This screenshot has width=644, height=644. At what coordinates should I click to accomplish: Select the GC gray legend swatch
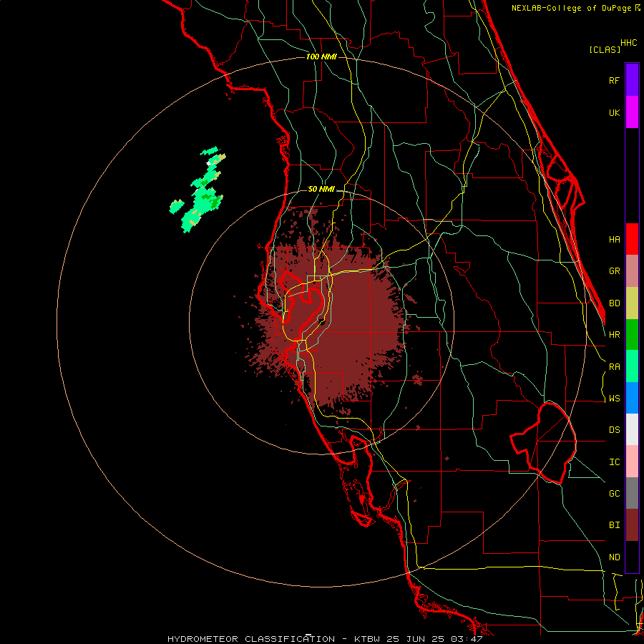tap(632, 493)
